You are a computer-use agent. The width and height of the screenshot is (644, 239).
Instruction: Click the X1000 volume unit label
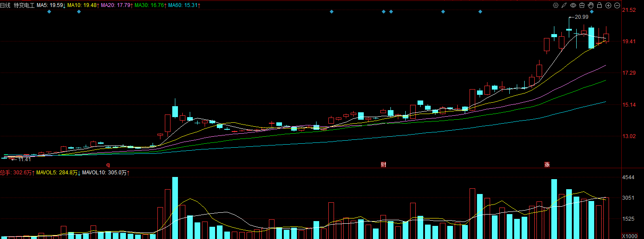(x=630, y=236)
